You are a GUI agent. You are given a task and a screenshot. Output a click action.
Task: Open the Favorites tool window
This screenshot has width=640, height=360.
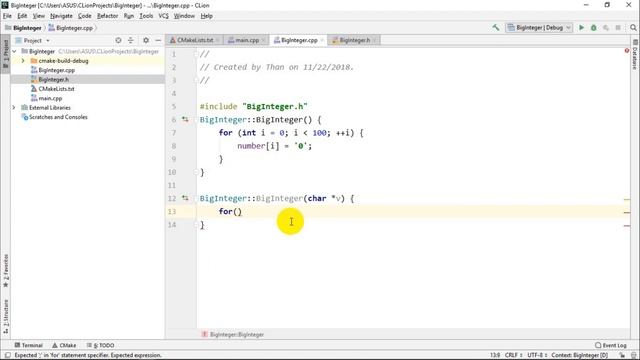6,271
